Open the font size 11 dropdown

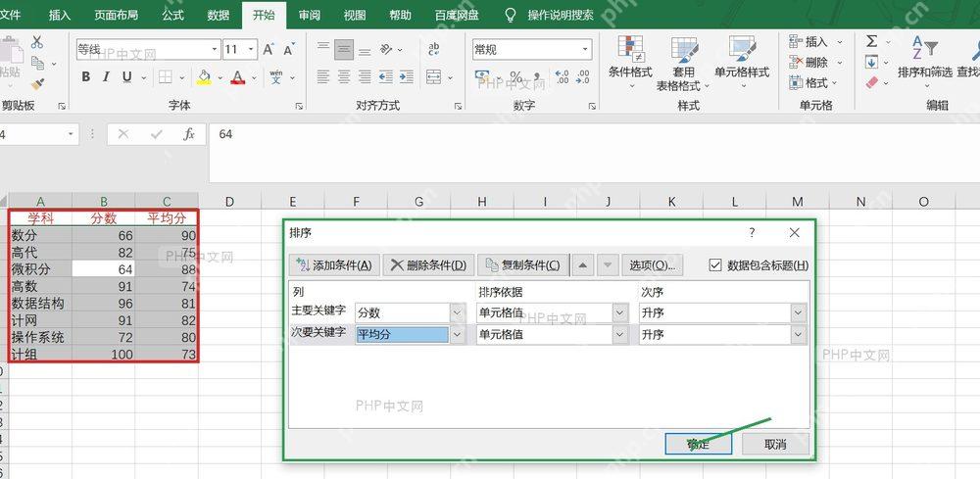tap(252, 49)
